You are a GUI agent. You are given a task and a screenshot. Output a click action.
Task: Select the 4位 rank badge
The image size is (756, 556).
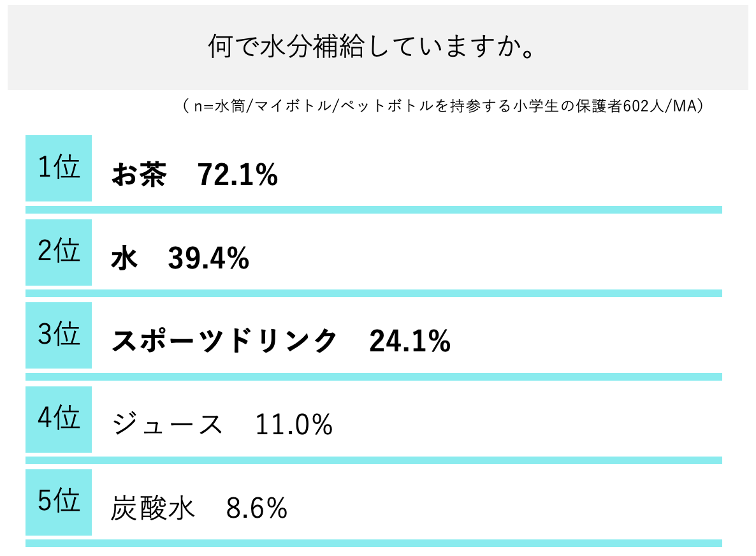59,419
